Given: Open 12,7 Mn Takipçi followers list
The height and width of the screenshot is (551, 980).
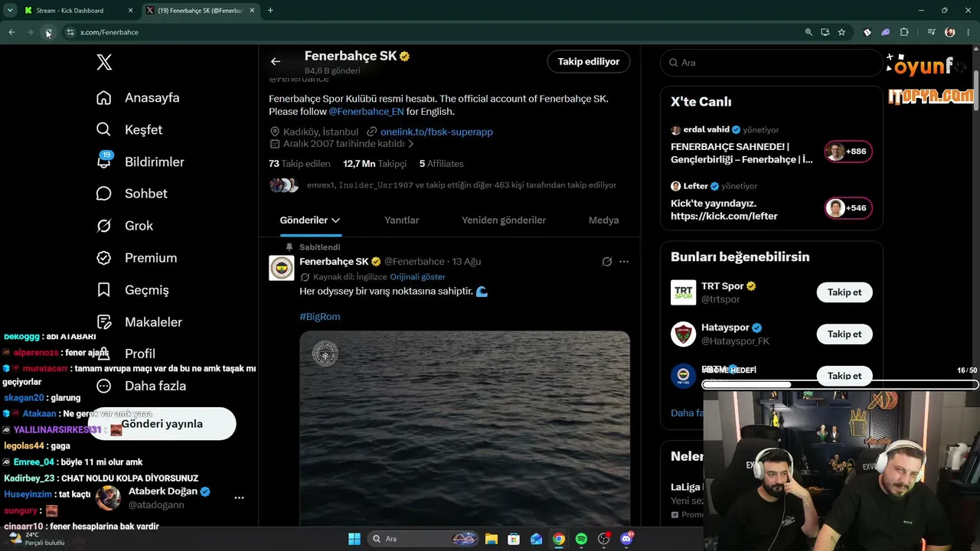Looking at the screenshot, I should pyautogui.click(x=375, y=164).
